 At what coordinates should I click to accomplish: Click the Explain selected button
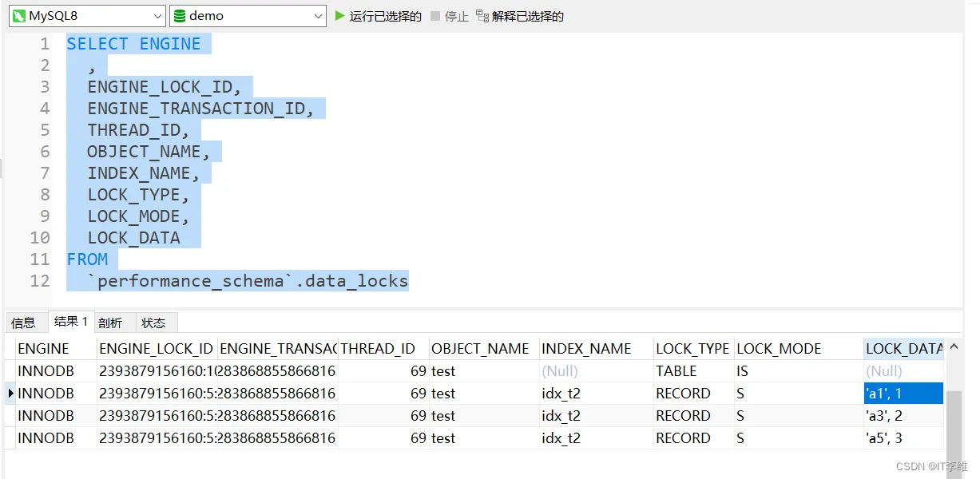pos(520,16)
